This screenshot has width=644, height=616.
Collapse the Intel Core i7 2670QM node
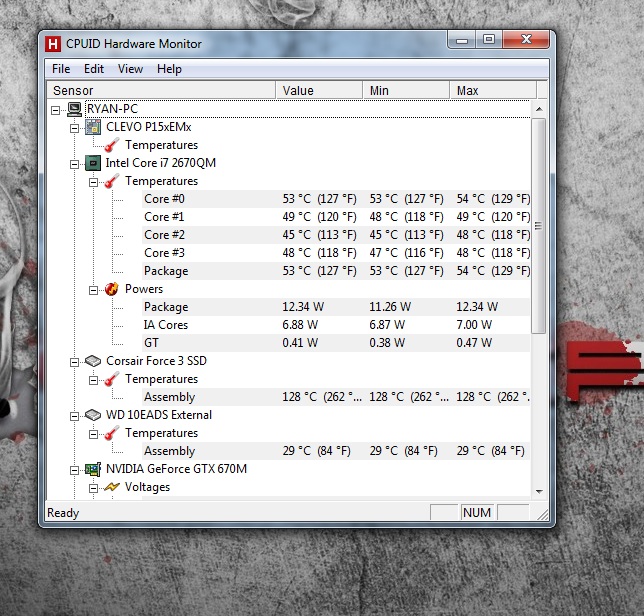click(x=74, y=164)
